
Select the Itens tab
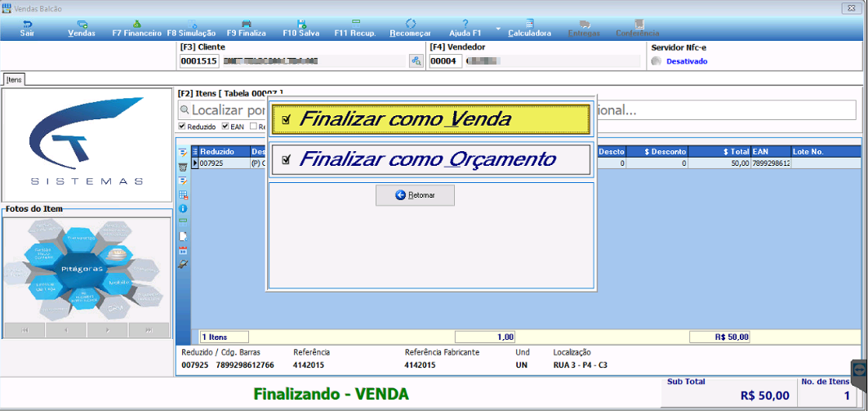14,80
